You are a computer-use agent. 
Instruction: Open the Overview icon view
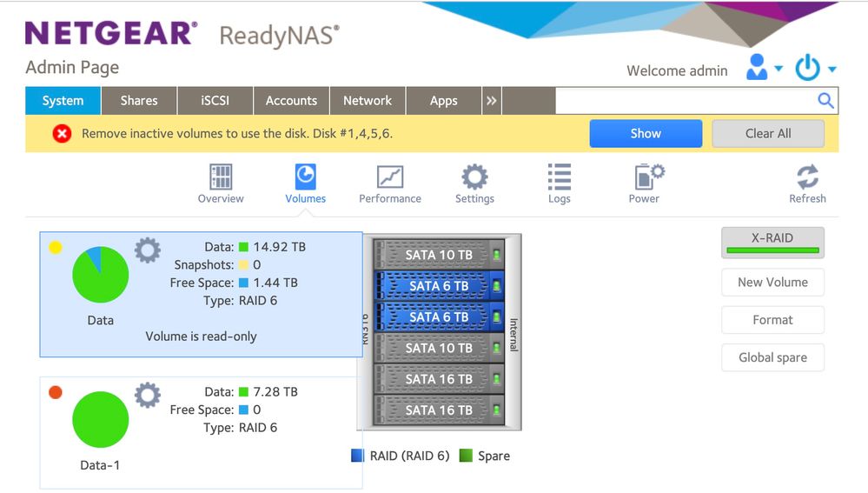tap(221, 178)
